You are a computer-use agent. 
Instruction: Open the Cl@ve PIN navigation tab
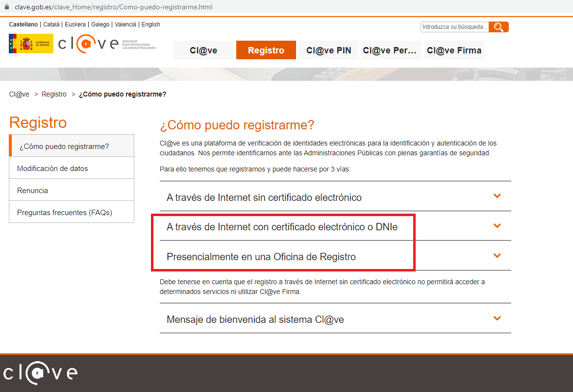coord(328,50)
